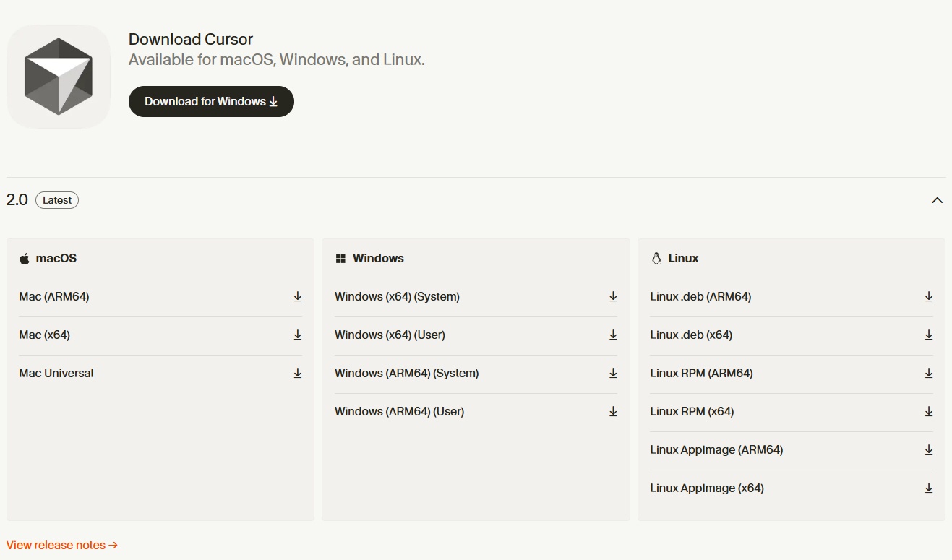Select the Mac Universal text link

pyautogui.click(x=56, y=373)
